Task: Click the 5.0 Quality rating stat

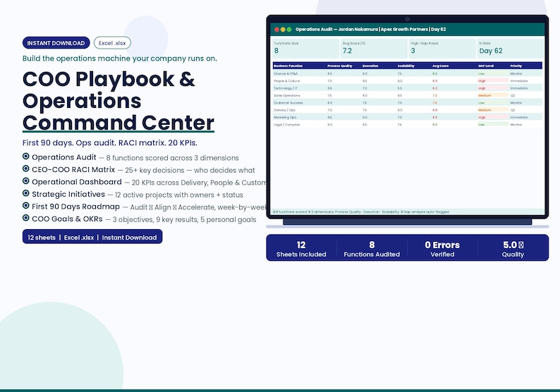Action: (x=513, y=249)
